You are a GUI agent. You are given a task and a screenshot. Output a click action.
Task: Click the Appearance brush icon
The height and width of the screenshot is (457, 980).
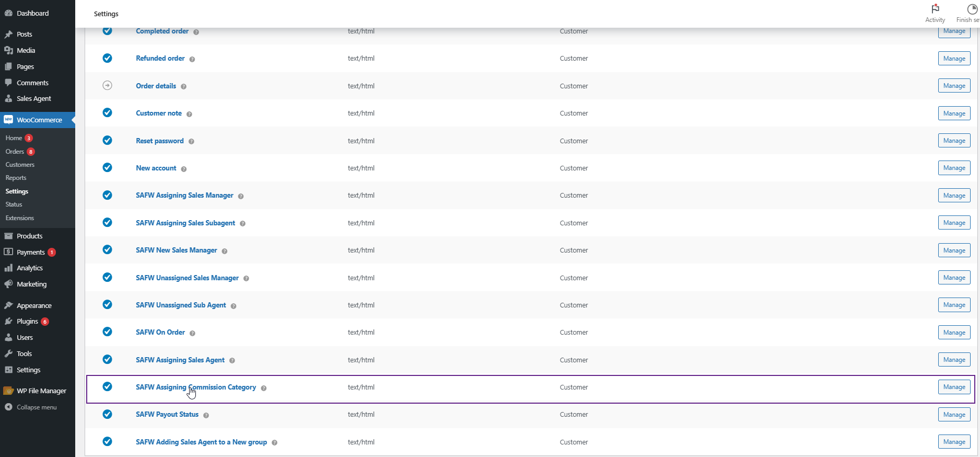pyautogui.click(x=8, y=305)
